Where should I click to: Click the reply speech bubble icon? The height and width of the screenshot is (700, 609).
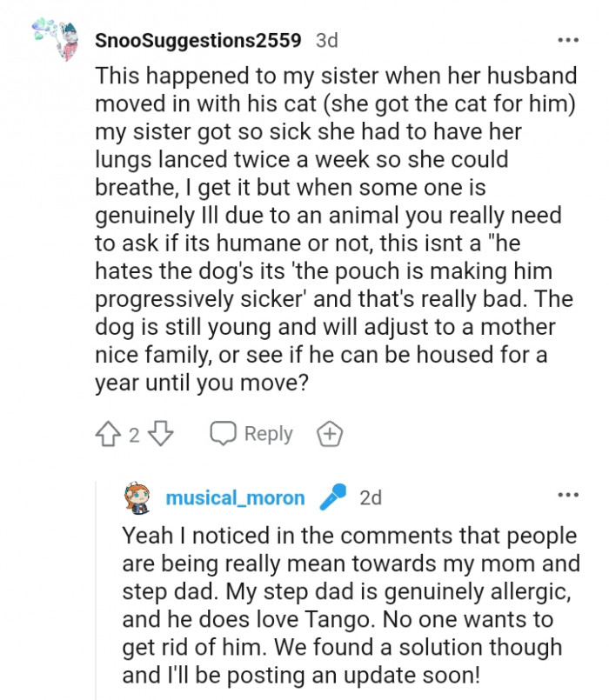click(224, 433)
